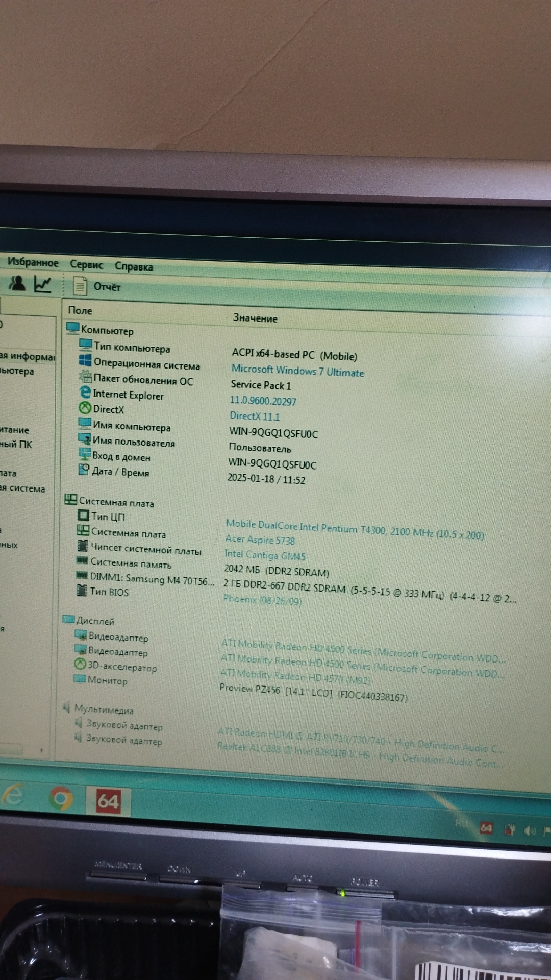
Task: Open the Realtek ALC888 audio adapter link
Action: coord(360,754)
